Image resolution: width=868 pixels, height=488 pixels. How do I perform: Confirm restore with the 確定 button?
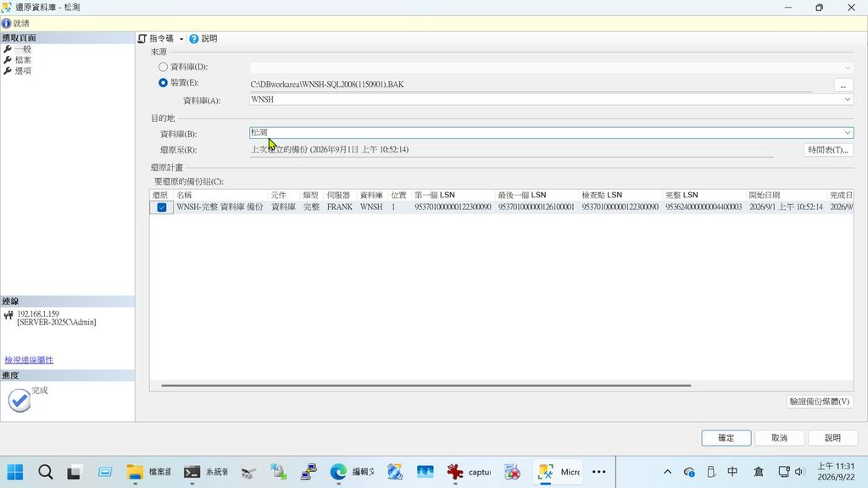726,438
